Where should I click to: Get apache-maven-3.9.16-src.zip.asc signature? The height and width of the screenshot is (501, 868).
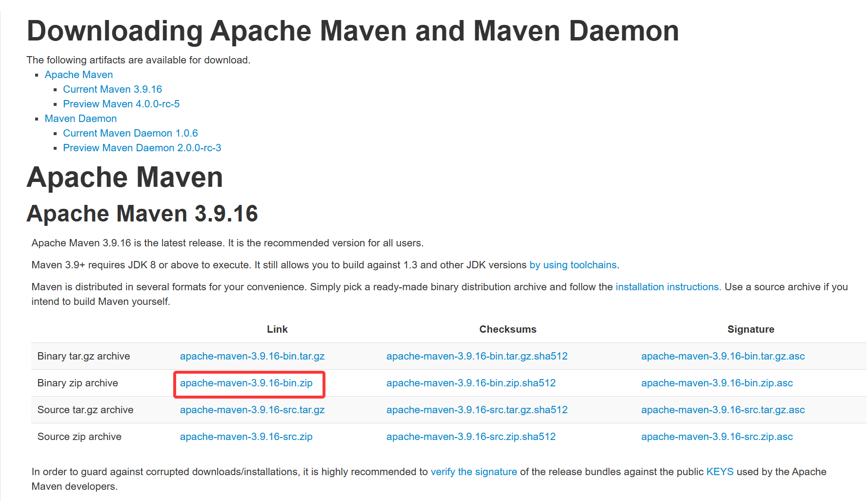coord(717,437)
